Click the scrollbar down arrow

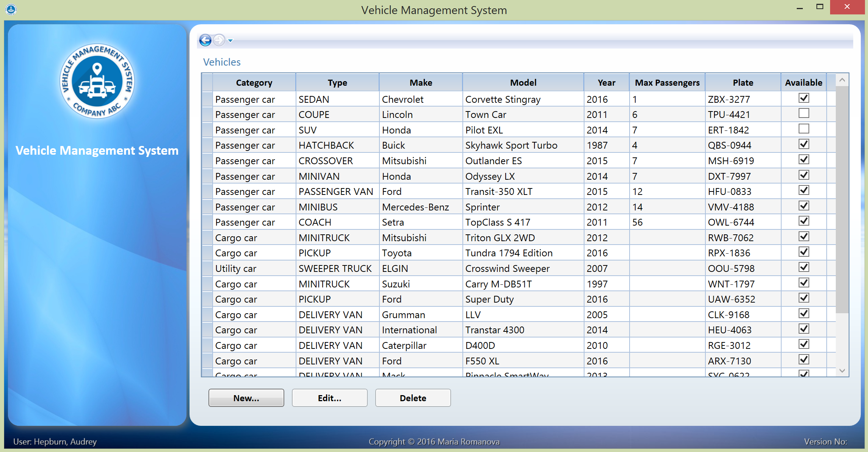(x=842, y=370)
